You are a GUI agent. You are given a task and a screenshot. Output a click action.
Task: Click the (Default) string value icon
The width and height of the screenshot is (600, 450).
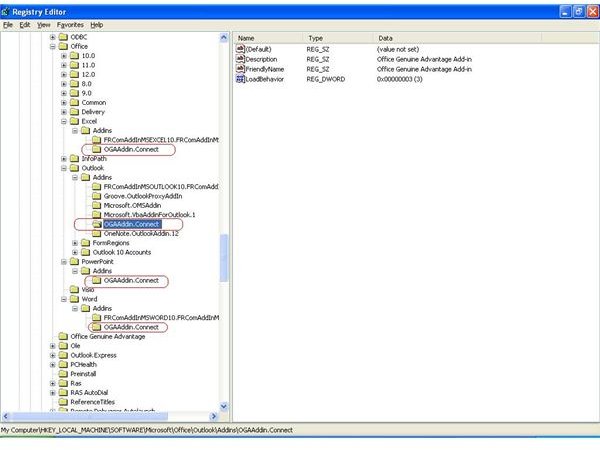[x=240, y=49]
